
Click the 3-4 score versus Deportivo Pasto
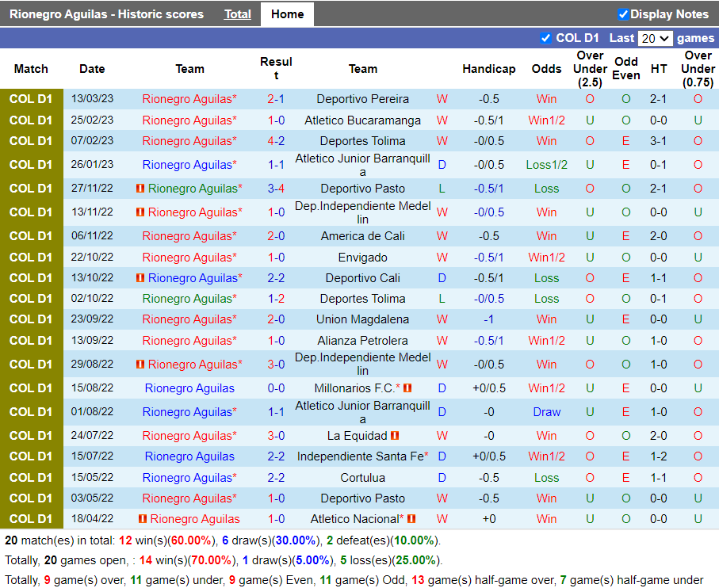pyautogui.click(x=276, y=189)
